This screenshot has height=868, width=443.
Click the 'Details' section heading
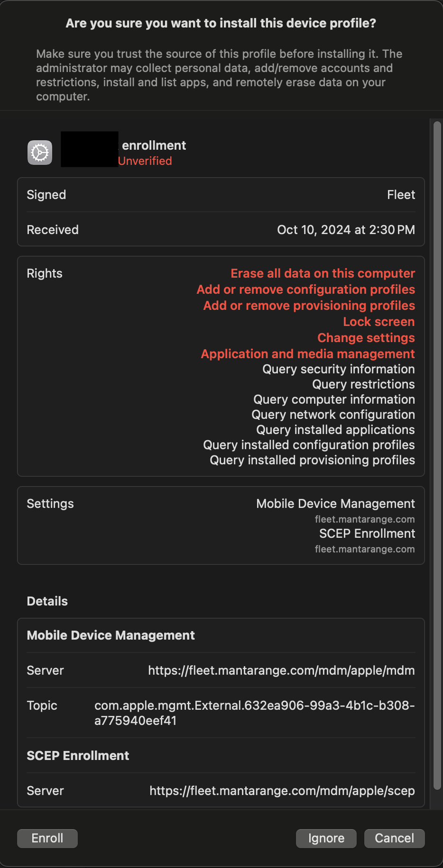(x=47, y=601)
